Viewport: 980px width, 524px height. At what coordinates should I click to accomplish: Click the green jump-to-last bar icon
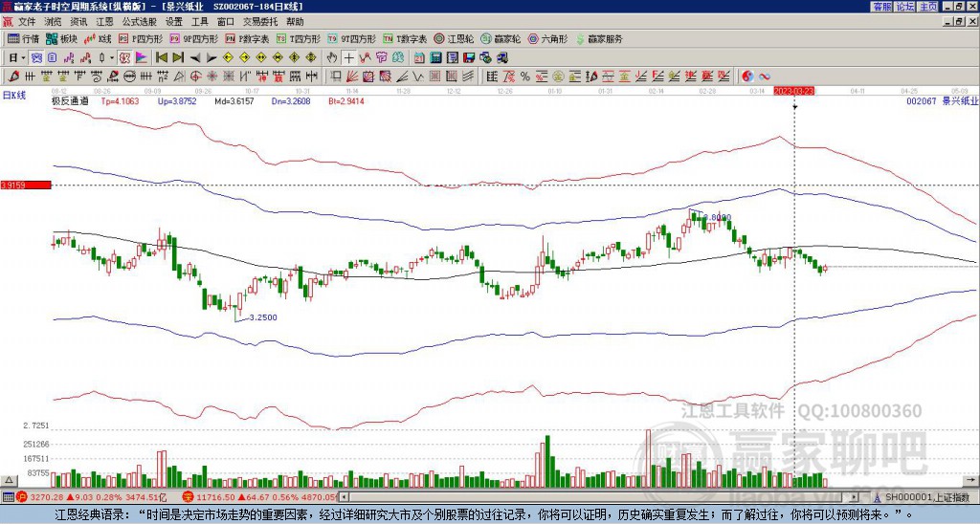(178, 58)
